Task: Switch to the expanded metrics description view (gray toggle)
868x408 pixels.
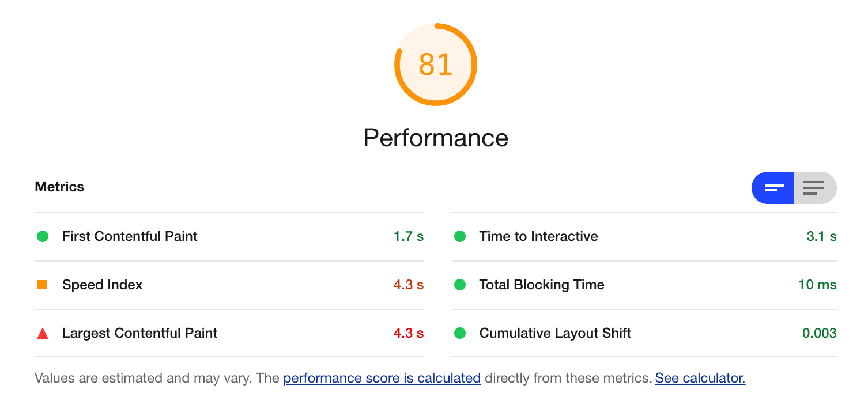Action: click(814, 188)
